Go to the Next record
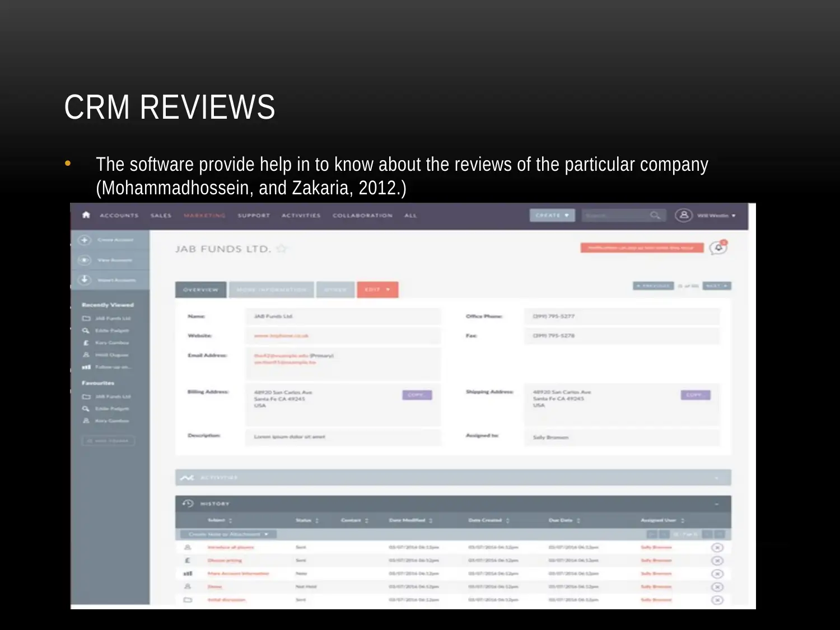This screenshot has height=630, width=840. pos(717,286)
